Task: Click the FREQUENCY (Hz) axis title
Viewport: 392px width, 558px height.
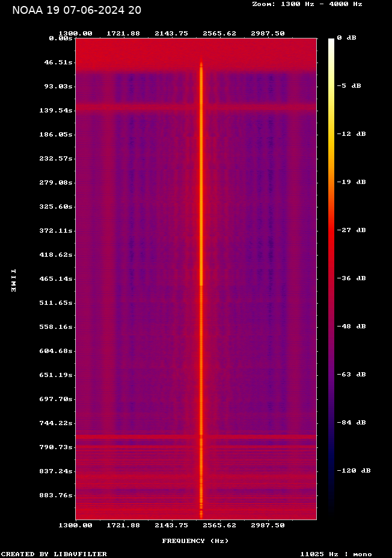Action: (x=195, y=541)
